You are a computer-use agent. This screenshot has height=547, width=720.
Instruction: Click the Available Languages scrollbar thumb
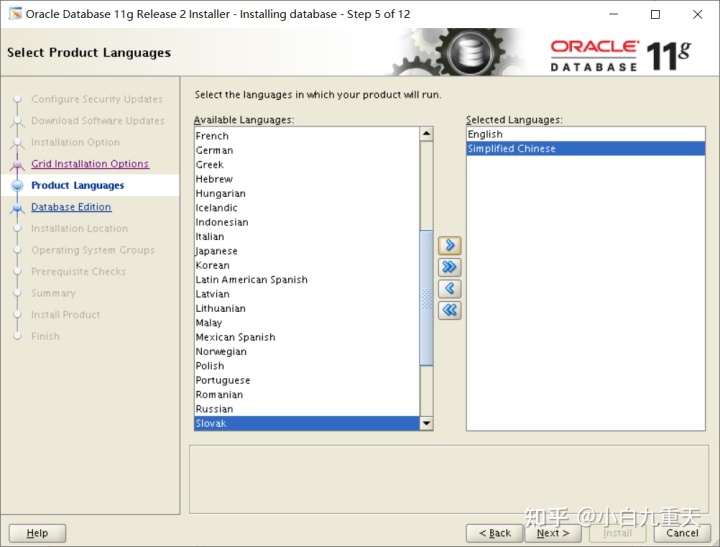pyautogui.click(x=426, y=298)
